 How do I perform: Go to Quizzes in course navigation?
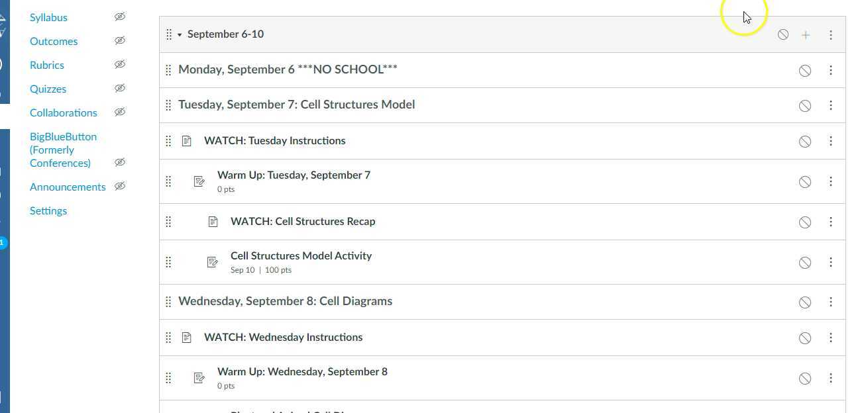(48, 89)
